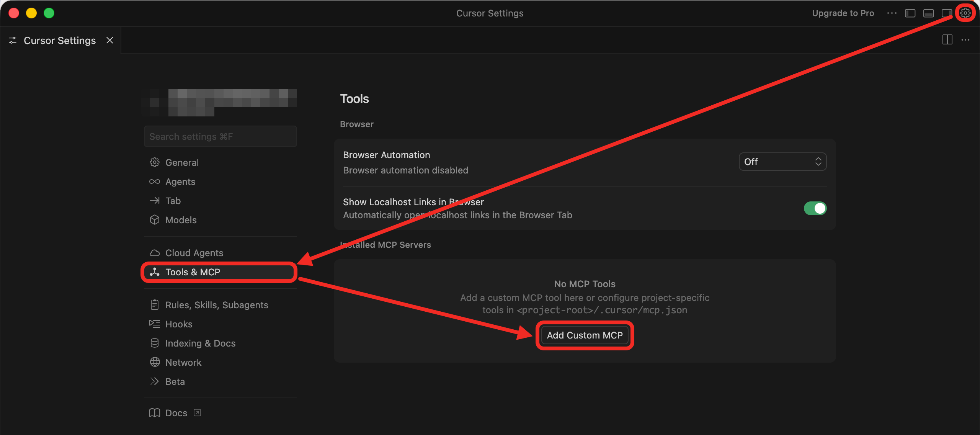Open the editor more actions ellipsis
980x435 pixels.
coord(965,40)
